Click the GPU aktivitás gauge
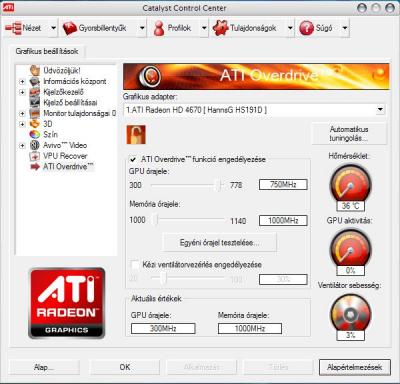This screenshot has width=400, height=384. pos(350,248)
